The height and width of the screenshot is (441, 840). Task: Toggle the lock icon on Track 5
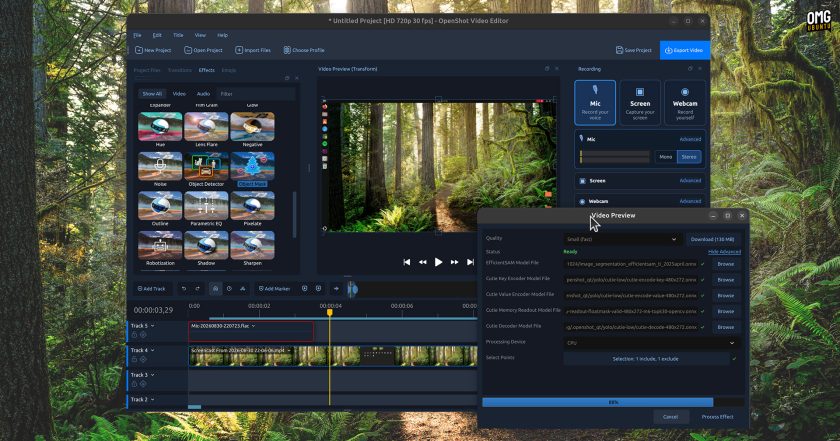pos(134,335)
